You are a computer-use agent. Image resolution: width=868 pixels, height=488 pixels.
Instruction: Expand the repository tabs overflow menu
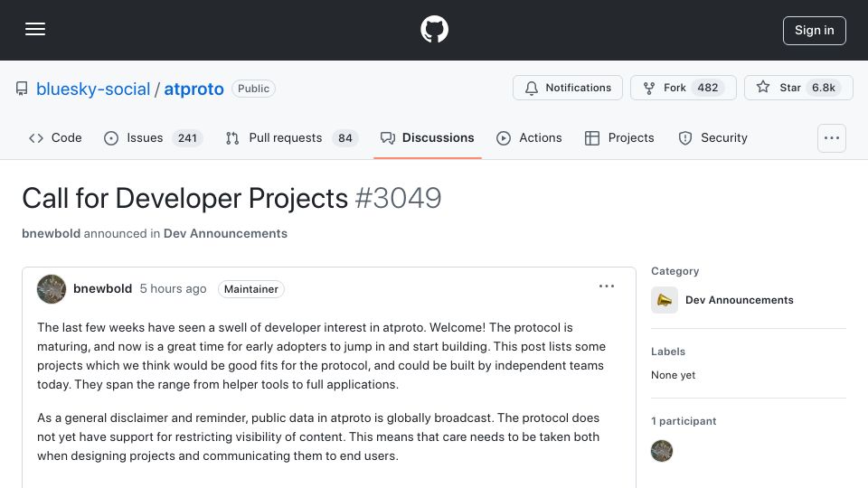(832, 137)
